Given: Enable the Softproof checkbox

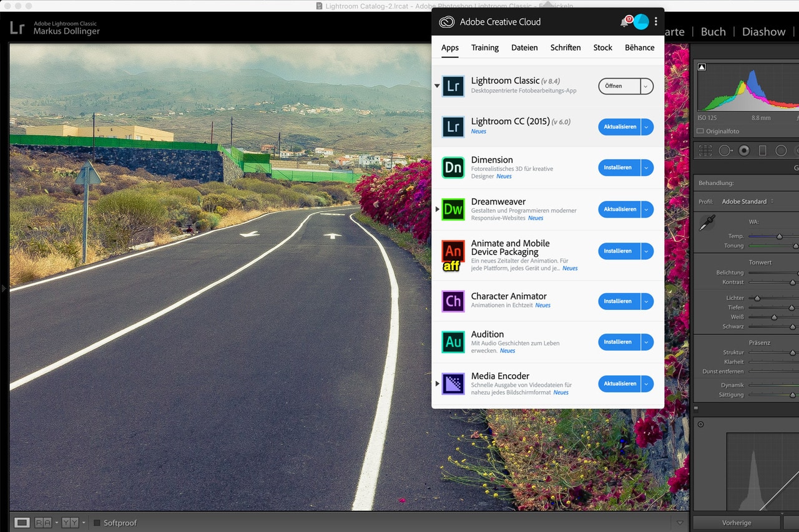Looking at the screenshot, I should pyautogui.click(x=97, y=523).
